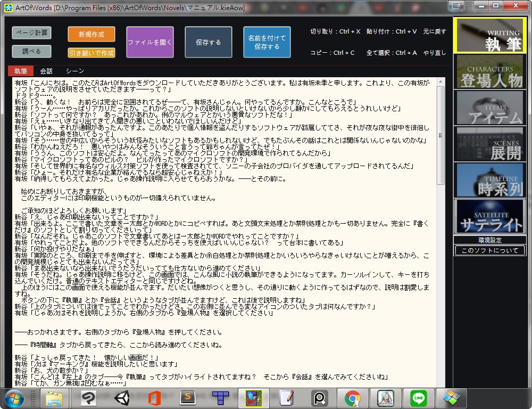Open the アイテム Items panel

point(489,108)
